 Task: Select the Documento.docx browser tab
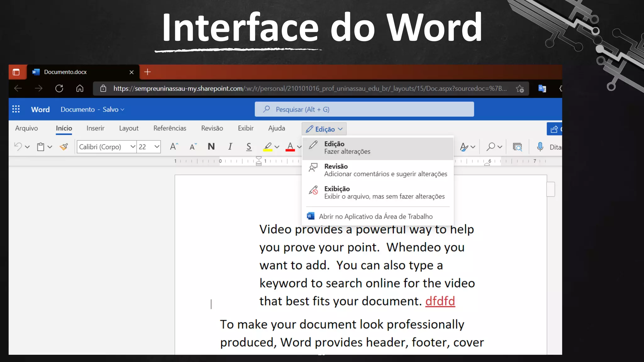[x=83, y=72]
